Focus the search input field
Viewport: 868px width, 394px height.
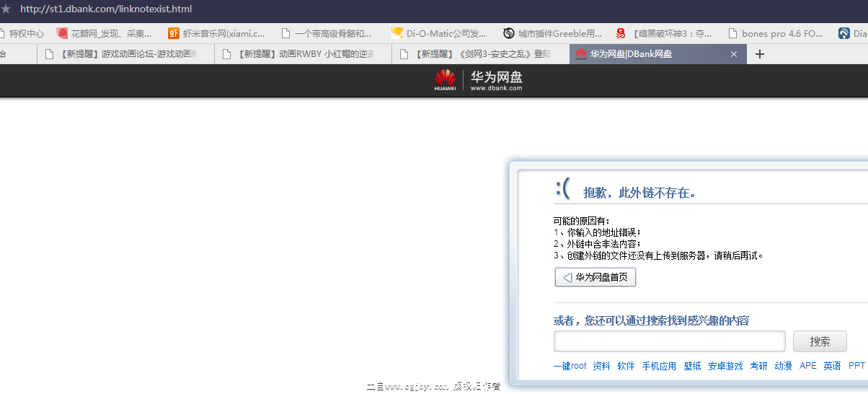tap(670, 341)
